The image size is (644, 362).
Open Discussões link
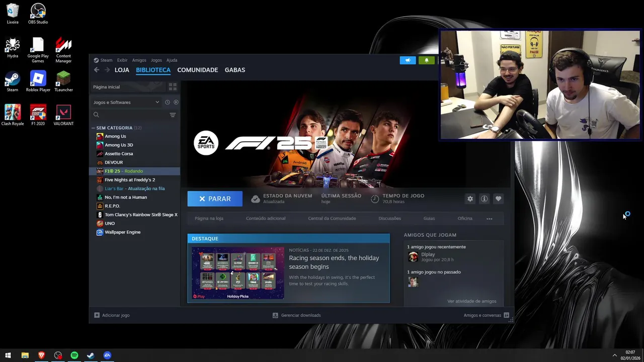tap(389, 218)
